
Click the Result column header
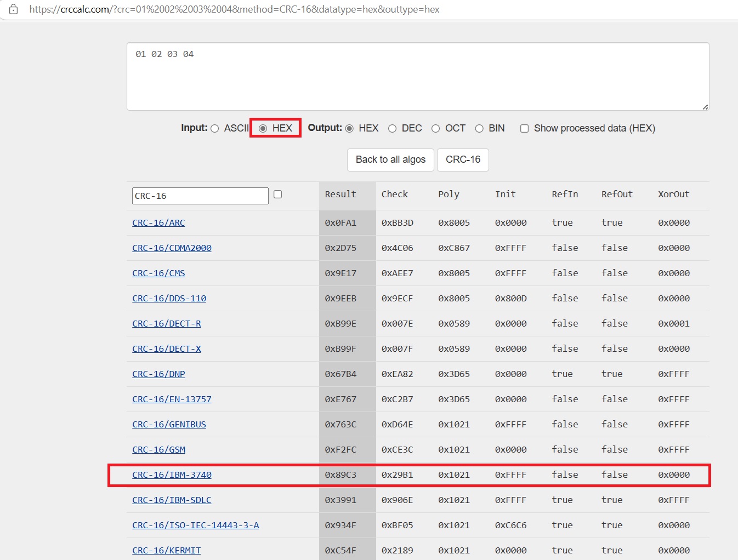(x=340, y=194)
